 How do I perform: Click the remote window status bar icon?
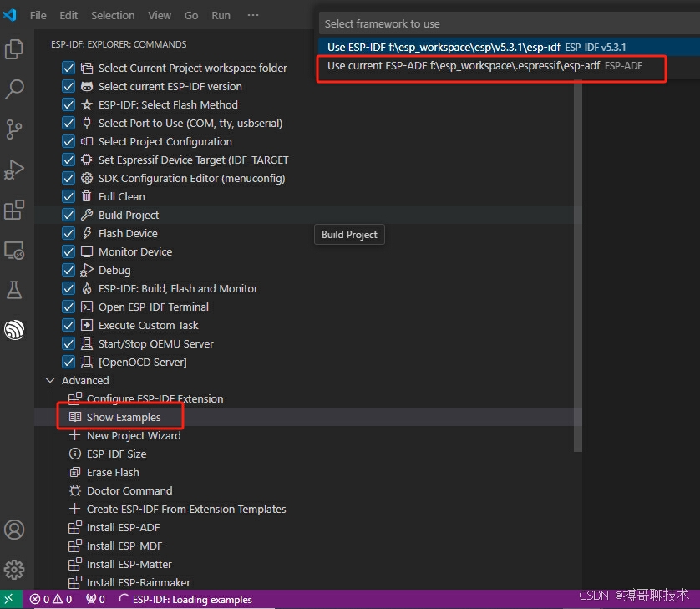coord(9,599)
